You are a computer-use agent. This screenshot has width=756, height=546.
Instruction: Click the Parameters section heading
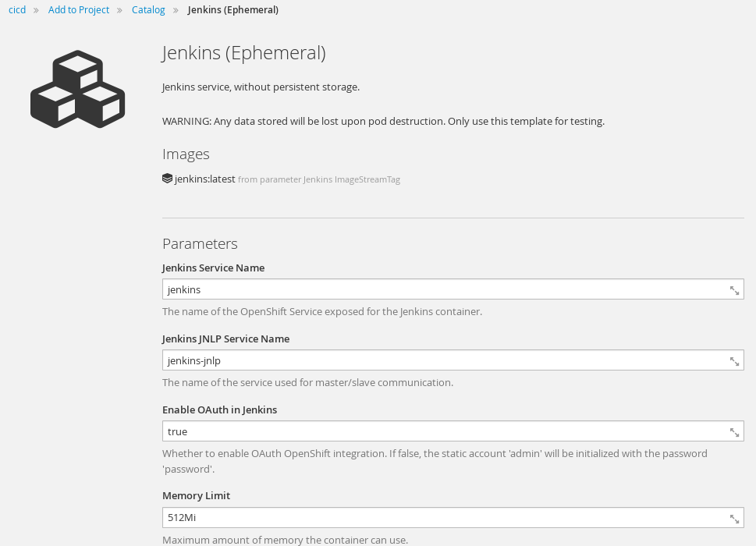point(200,243)
